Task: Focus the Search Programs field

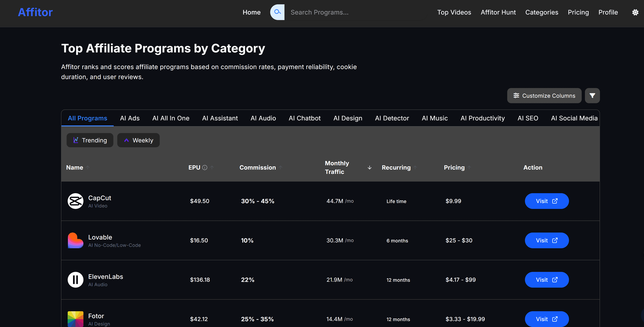Action: (355, 12)
